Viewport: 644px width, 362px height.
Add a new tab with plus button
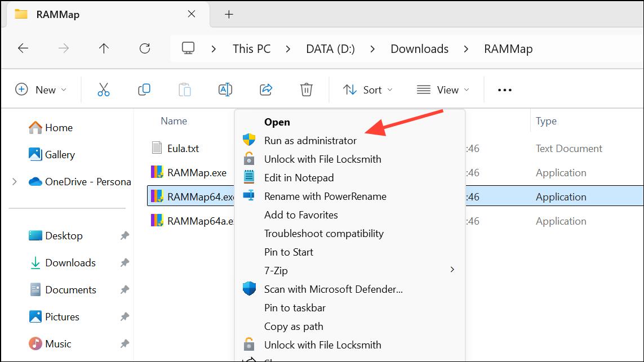[x=229, y=15]
